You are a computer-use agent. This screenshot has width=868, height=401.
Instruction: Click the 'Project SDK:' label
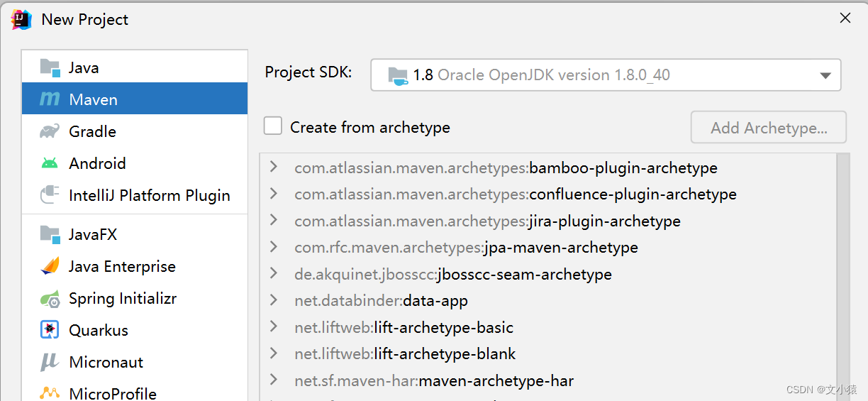pyautogui.click(x=308, y=72)
